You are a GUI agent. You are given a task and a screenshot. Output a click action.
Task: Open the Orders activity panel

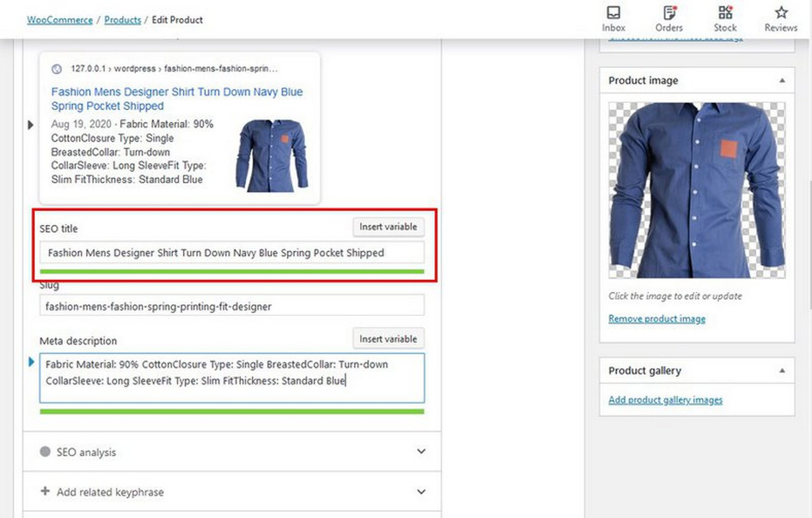click(x=669, y=19)
